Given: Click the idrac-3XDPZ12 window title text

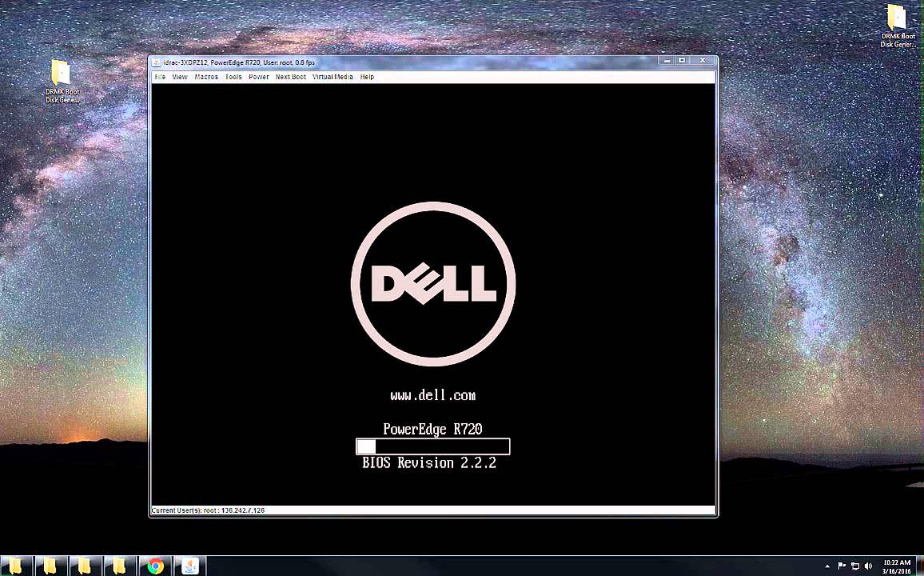Looking at the screenshot, I should pos(239,62).
